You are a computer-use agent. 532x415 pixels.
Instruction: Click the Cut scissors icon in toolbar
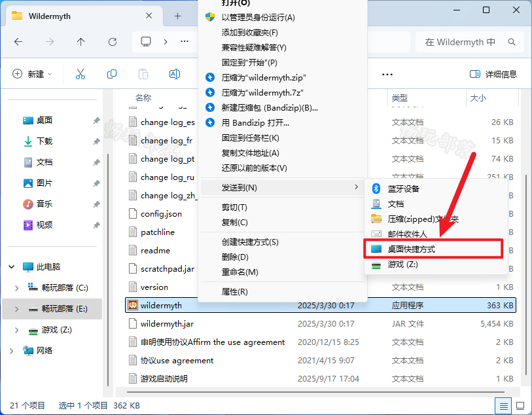click(x=80, y=74)
